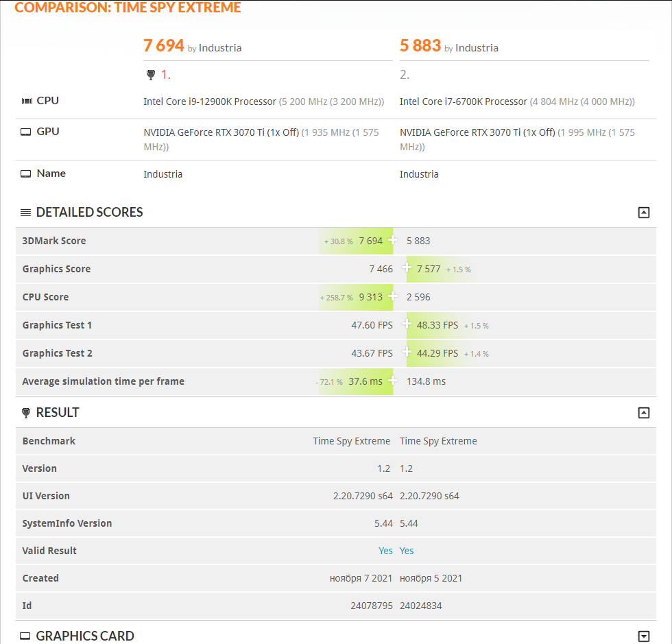This screenshot has height=644, width=672.
Task: Click the second Industria name value
Action: (x=419, y=174)
